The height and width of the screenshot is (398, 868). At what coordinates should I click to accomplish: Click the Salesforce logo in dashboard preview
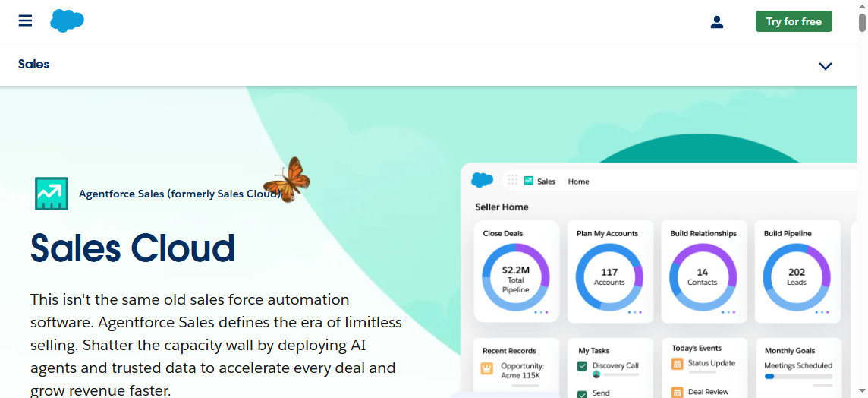tap(482, 180)
